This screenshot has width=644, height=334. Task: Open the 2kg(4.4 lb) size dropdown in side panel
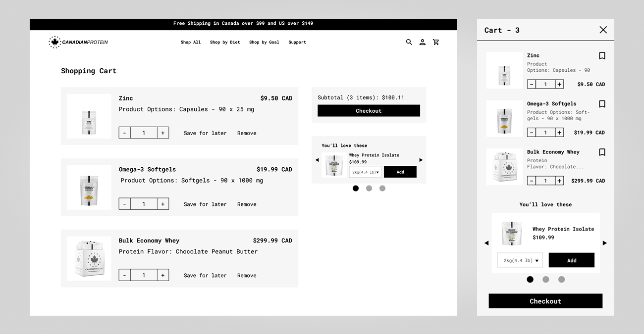coord(520,260)
